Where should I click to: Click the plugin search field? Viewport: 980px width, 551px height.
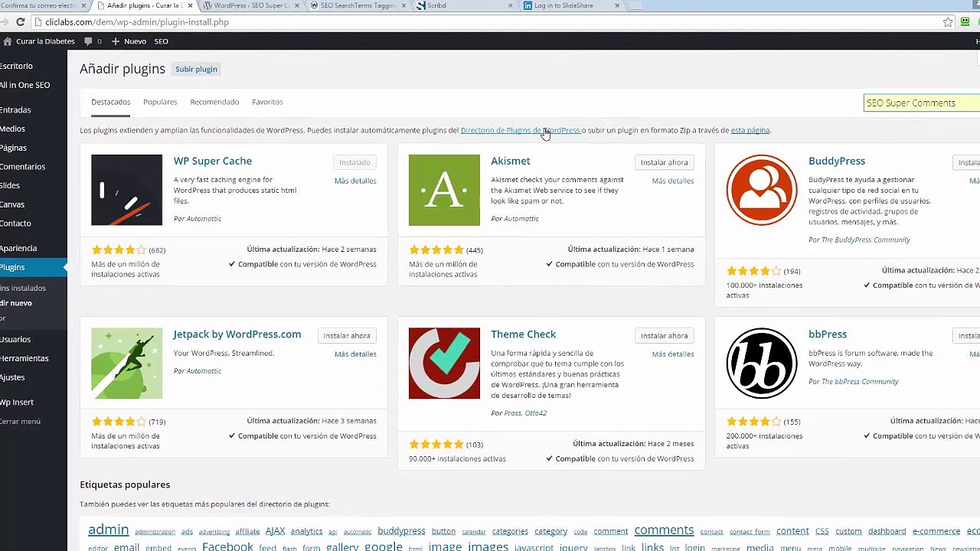(922, 103)
